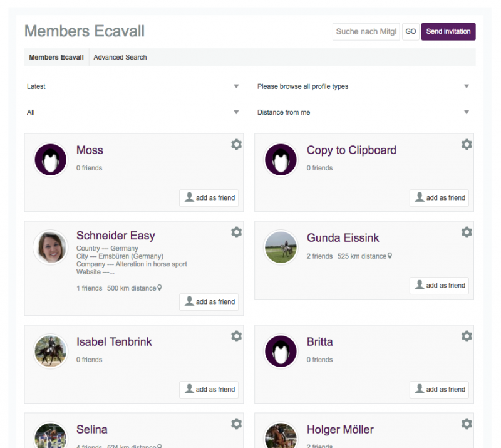The width and height of the screenshot is (501, 448).
Task: Click location pin beside 525 km distance
Action: pos(390,256)
